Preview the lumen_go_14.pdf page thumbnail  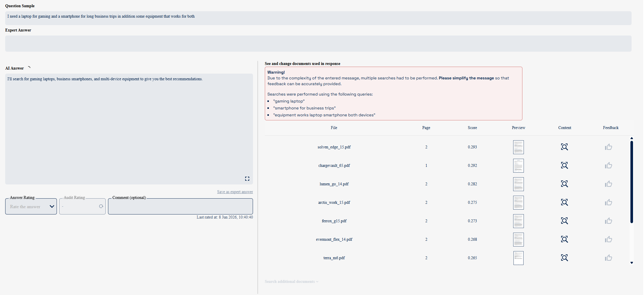(518, 184)
